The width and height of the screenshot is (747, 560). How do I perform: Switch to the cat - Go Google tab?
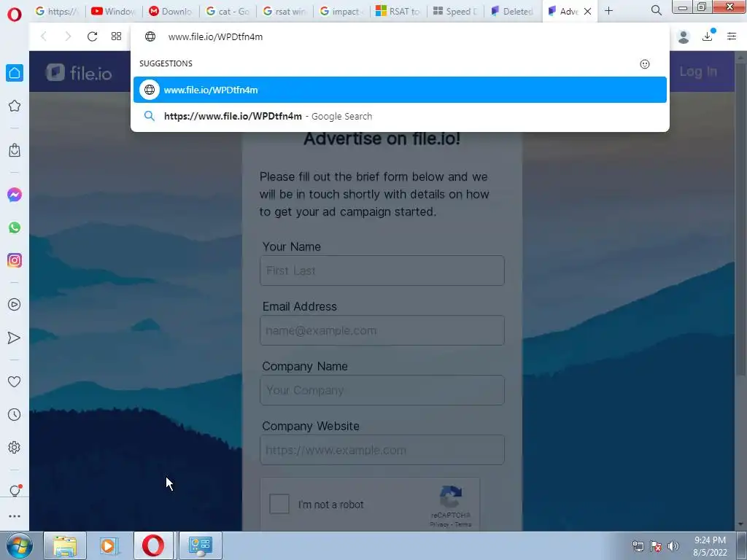point(228,11)
